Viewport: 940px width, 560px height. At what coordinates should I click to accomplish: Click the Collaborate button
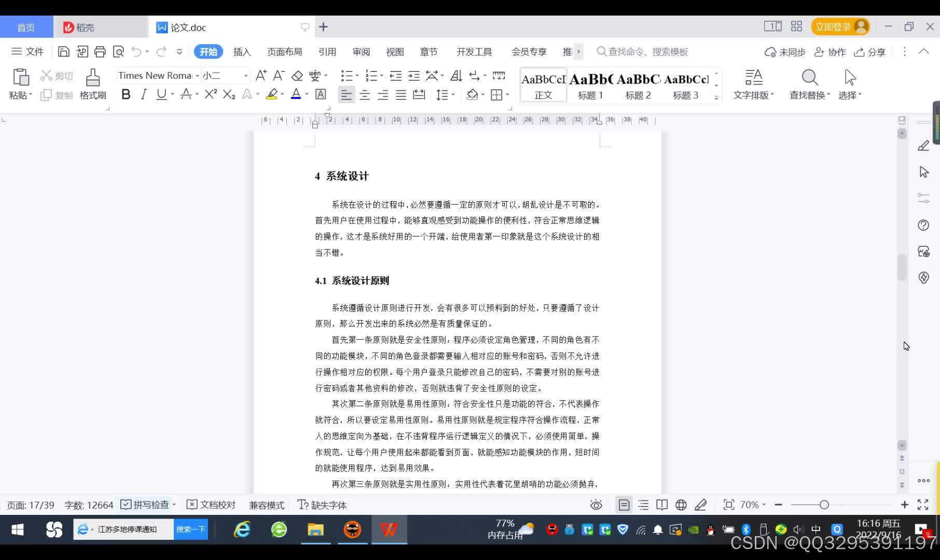click(x=830, y=52)
